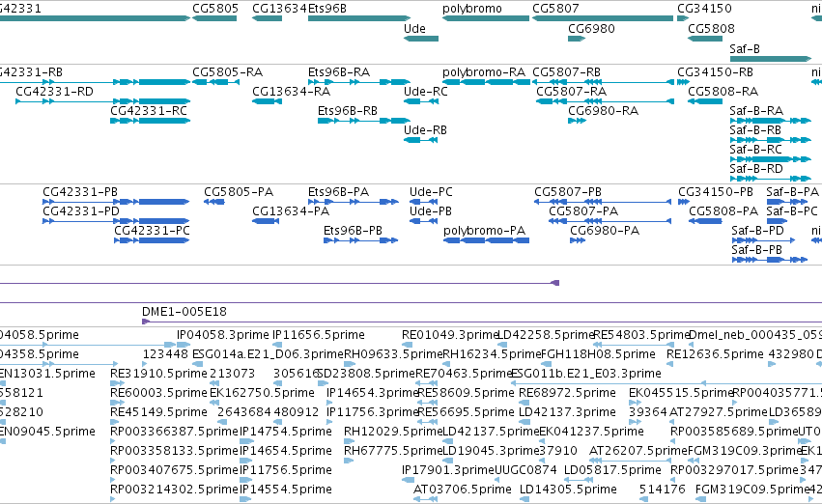Open transcript CG5807-RA
The height and width of the screenshot is (504, 822).
coord(572,92)
